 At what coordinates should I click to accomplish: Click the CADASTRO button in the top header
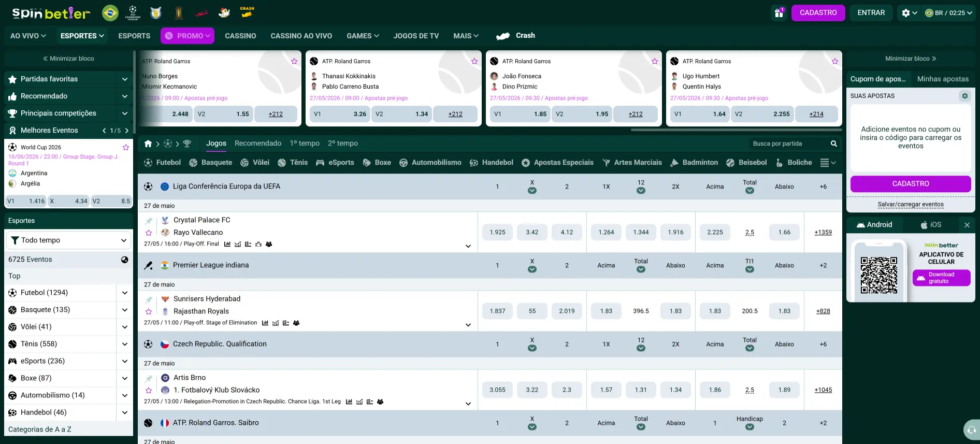point(818,13)
